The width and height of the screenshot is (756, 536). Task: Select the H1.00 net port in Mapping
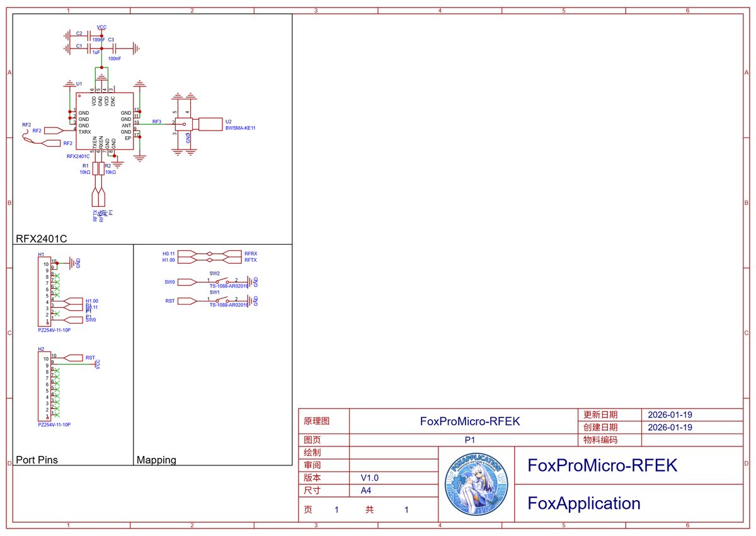[187, 260]
